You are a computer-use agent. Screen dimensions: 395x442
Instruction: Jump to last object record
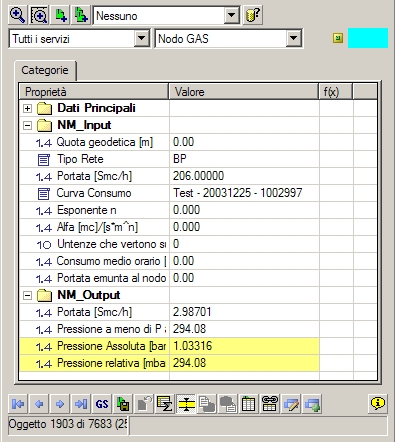click(81, 404)
